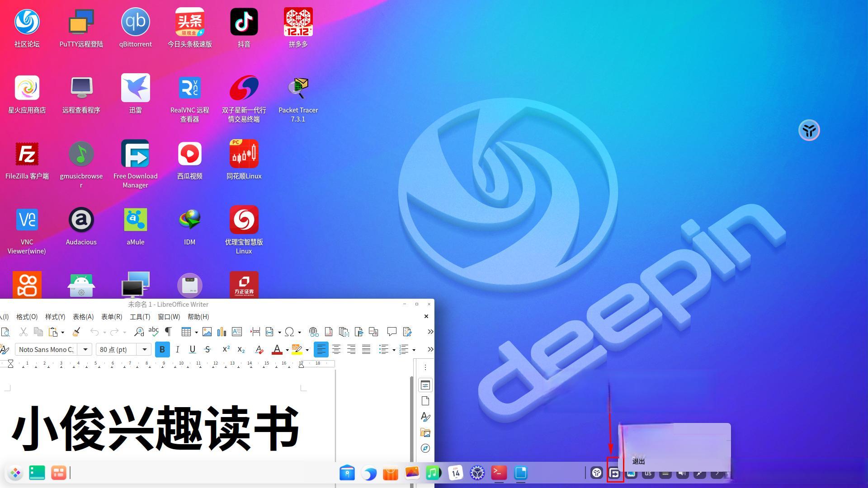This screenshot has height=488, width=868.
Task: Open the Gallery panel from the sidebar
Action: pyautogui.click(x=425, y=432)
